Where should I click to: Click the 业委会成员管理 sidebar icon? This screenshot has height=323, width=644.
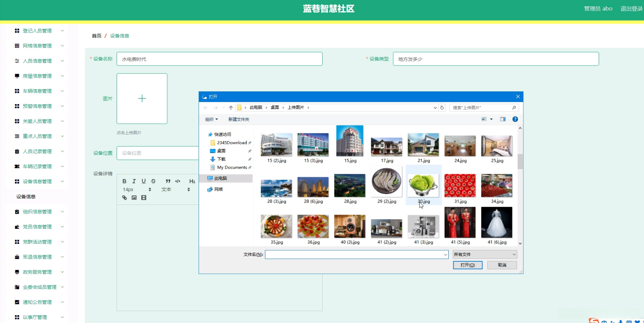tap(17, 287)
